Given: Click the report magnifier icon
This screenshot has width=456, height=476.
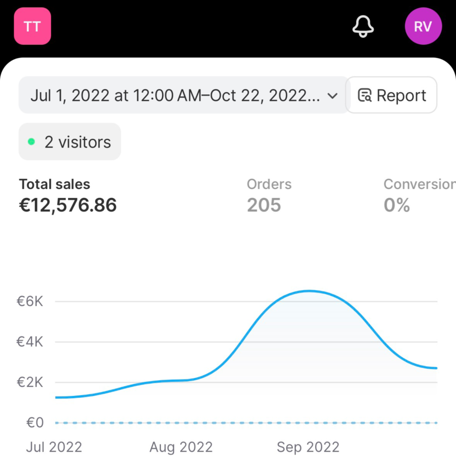Looking at the screenshot, I should 364,95.
